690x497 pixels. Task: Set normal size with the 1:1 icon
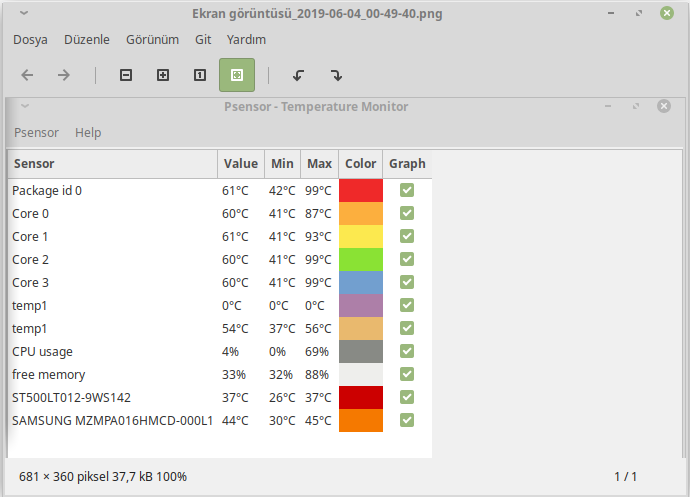[x=200, y=75]
